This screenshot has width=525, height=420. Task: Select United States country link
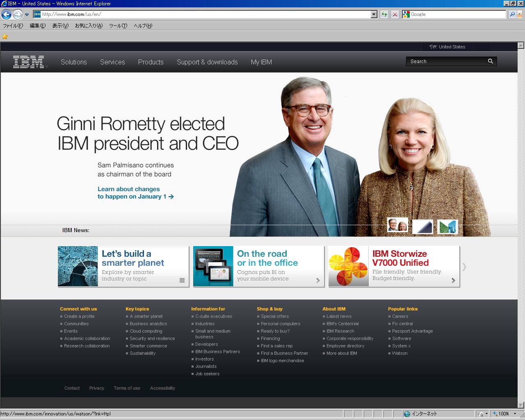(447, 47)
